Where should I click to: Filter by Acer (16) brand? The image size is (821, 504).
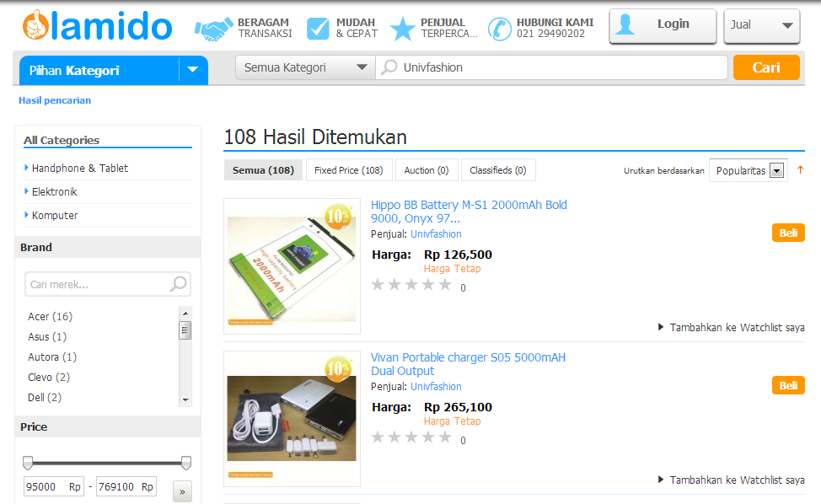[x=51, y=317]
